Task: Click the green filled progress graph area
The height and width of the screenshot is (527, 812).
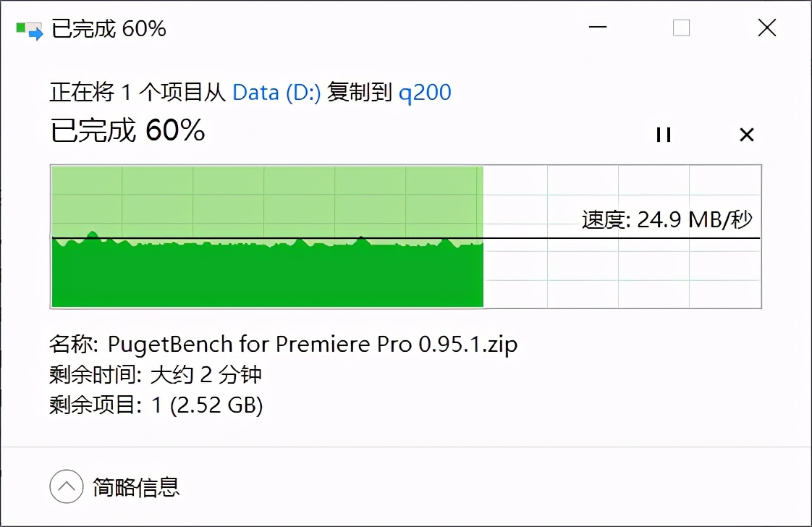Action: point(266,275)
